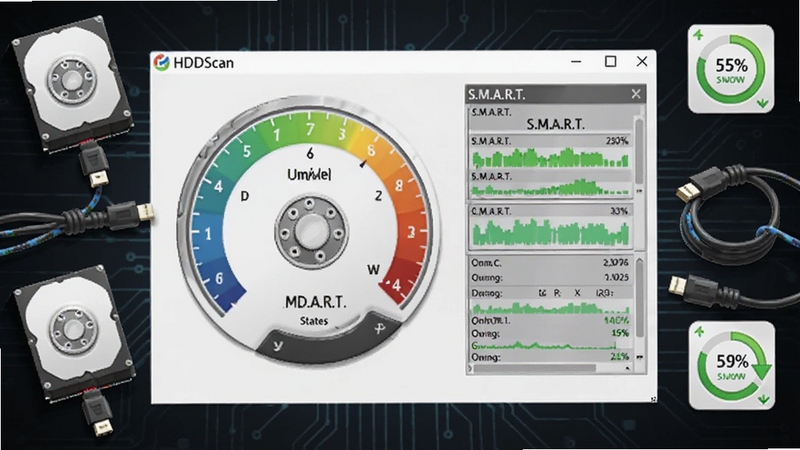
Task: Click the black gauge needle pointer
Action: coord(363,164)
